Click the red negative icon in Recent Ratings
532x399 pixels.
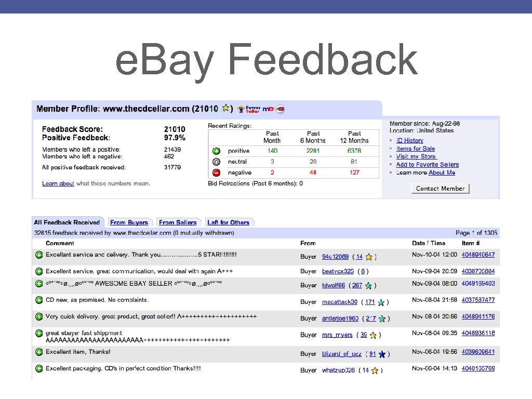click(217, 172)
